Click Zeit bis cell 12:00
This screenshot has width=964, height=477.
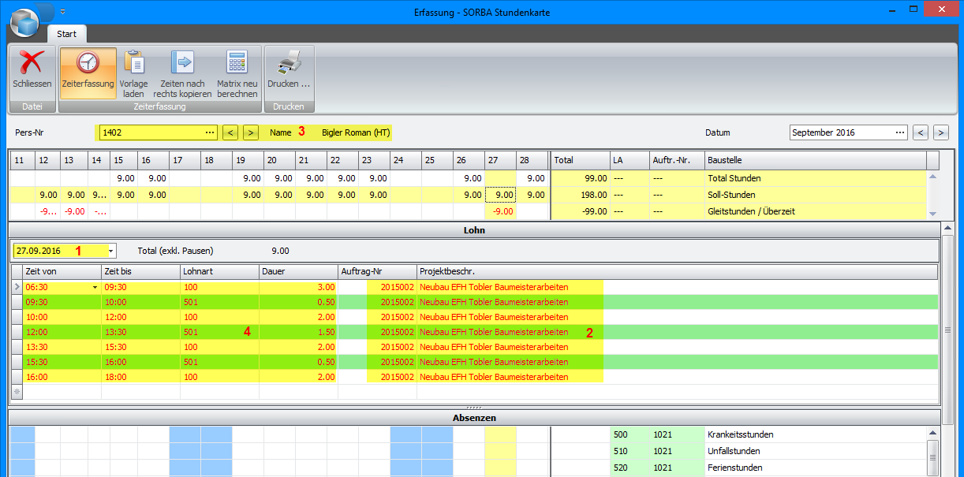pos(140,317)
